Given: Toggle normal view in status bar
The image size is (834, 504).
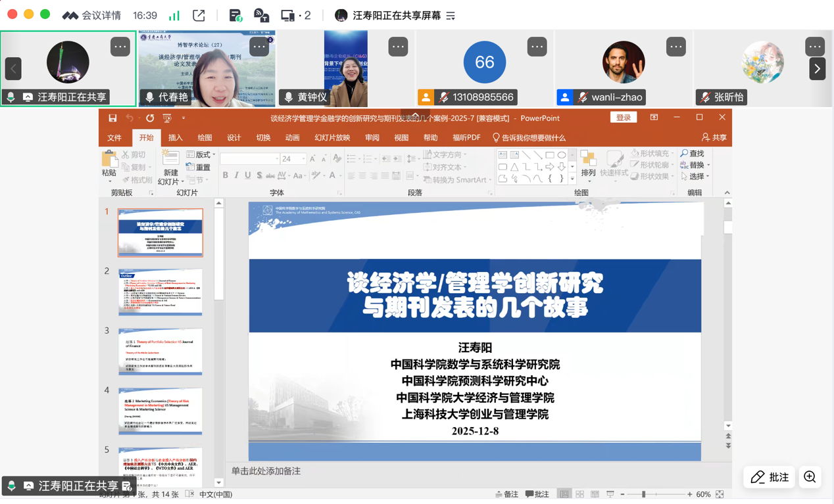Looking at the screenshot, I should 564,494.
